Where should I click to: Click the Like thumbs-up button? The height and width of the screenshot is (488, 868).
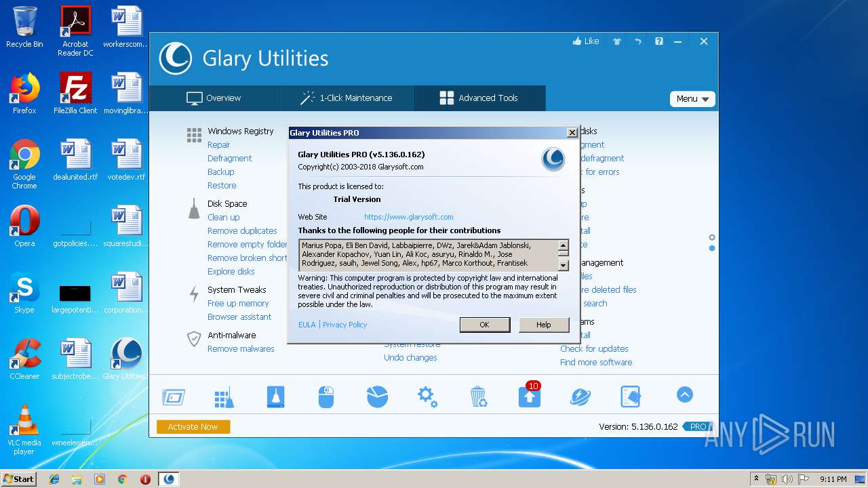[586, 41]
